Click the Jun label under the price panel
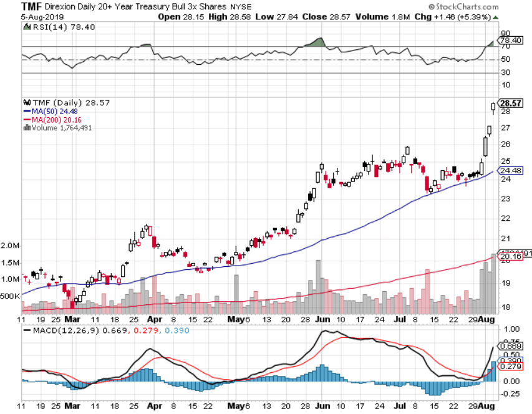 [322, 319]
